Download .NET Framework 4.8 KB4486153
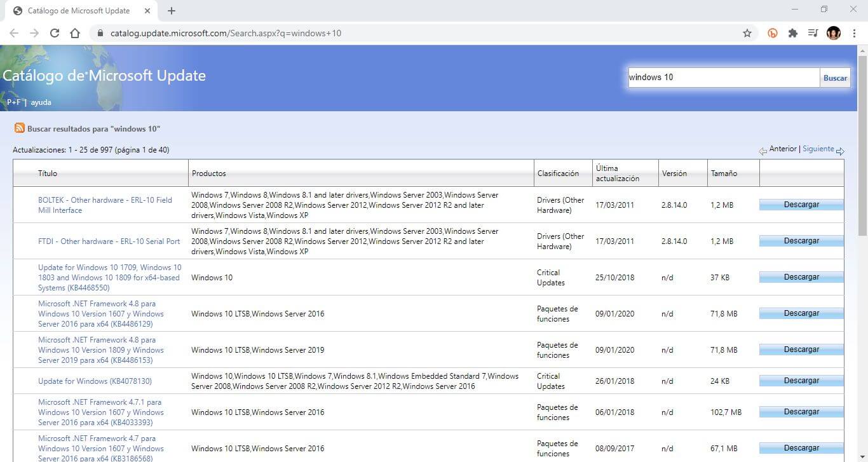This screenshot has height=462, width=868. (801, 350)
